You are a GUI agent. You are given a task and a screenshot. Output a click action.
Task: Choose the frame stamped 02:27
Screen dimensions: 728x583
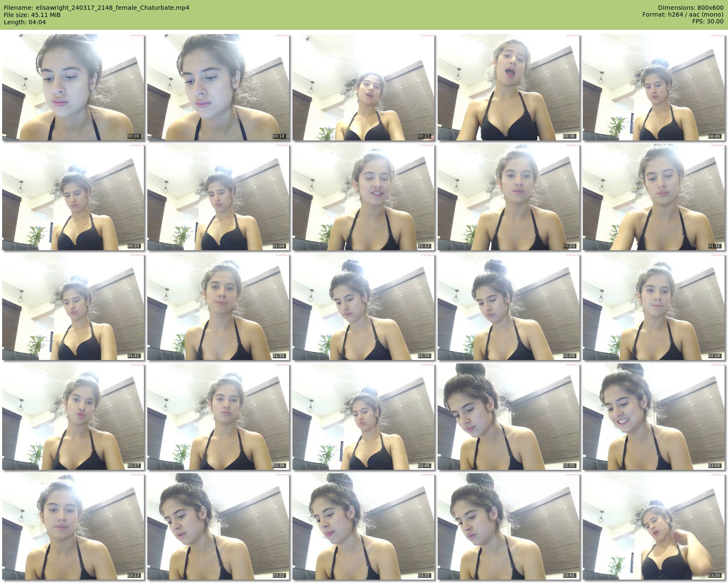[x=73, y=417]
